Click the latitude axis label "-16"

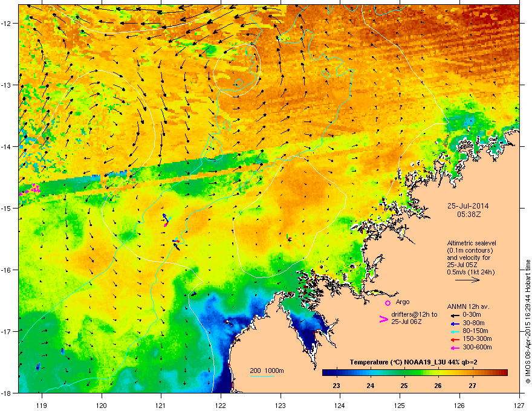point(6,270)
